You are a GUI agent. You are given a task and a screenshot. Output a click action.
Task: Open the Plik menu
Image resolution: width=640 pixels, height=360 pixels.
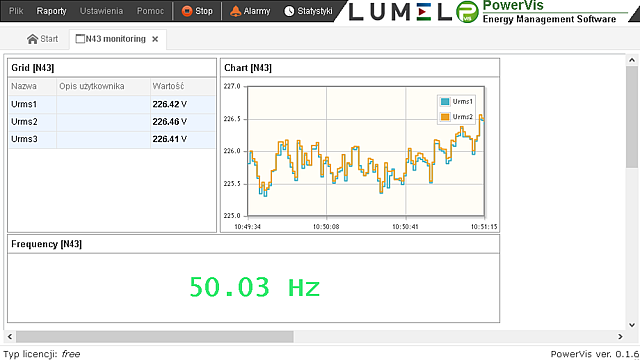(x=16, y=11)
